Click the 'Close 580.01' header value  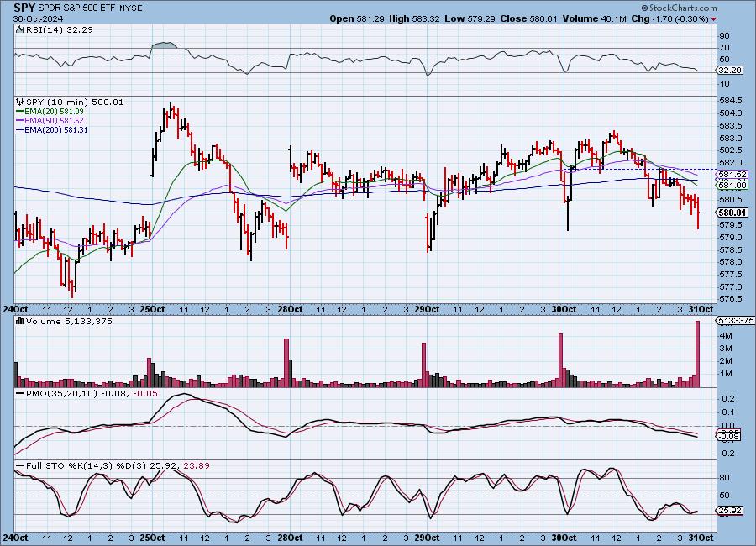click(528, 18)
